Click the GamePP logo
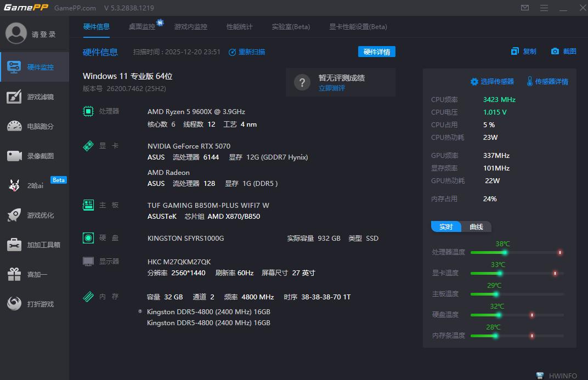The image size is (588, 380). pyautogui.click(x=26, y=8)
